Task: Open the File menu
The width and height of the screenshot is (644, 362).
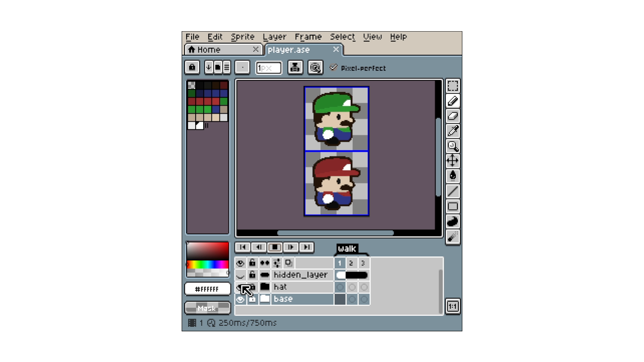Action: (193, 37)
